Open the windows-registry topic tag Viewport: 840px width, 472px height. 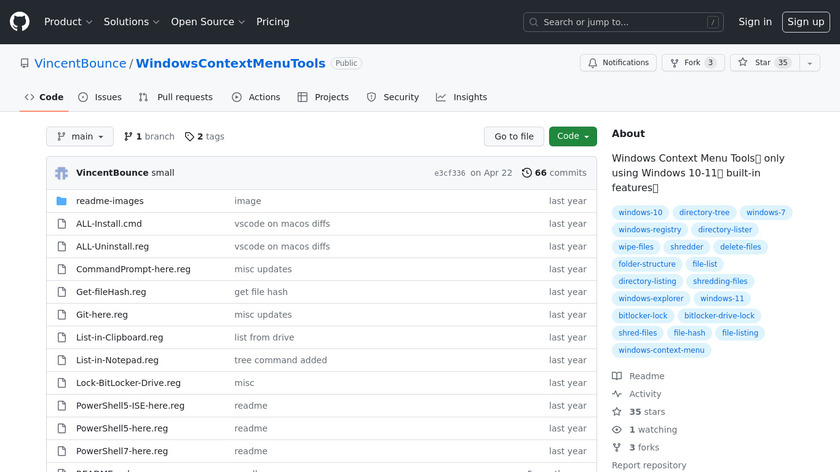click(x=650, y=230)
